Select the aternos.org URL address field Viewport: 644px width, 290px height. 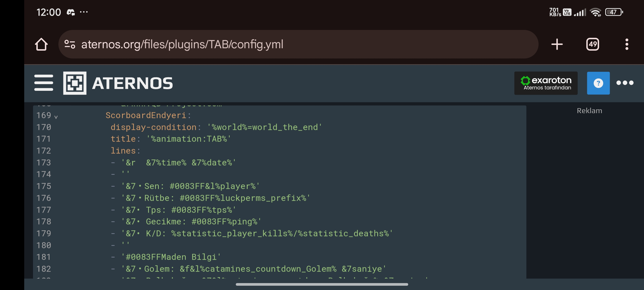[298, 44]
